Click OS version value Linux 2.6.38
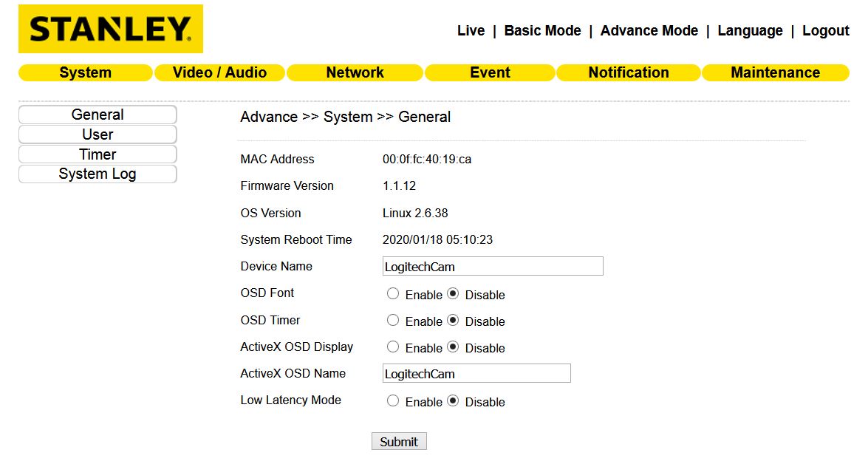This screenshot has width=868, height=464. coord(415,214)
